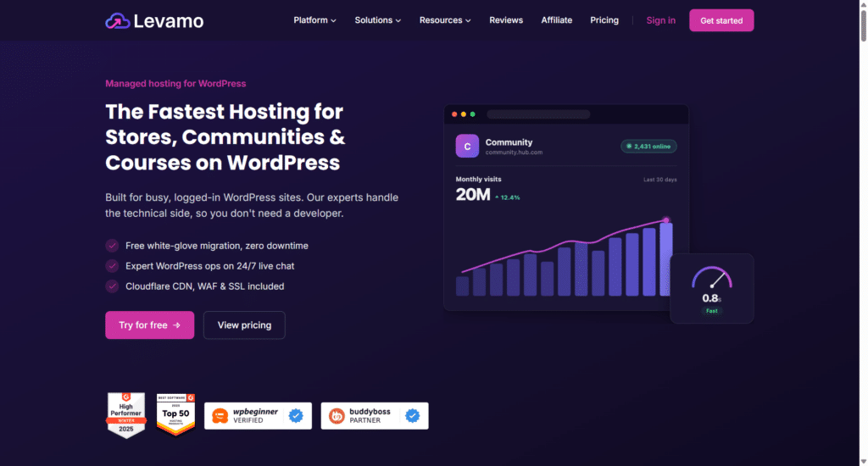Click the buddyboss Partner badge

click(x=375, y=416)
